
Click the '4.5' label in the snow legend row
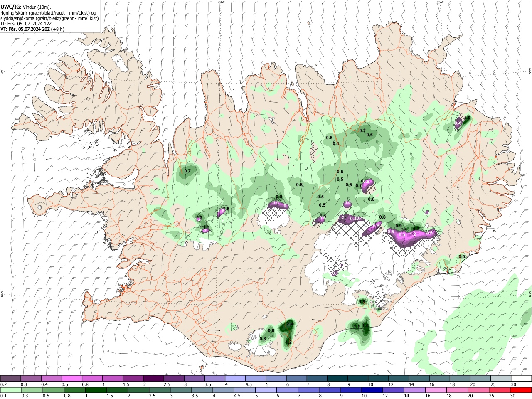tap(249, 384)
